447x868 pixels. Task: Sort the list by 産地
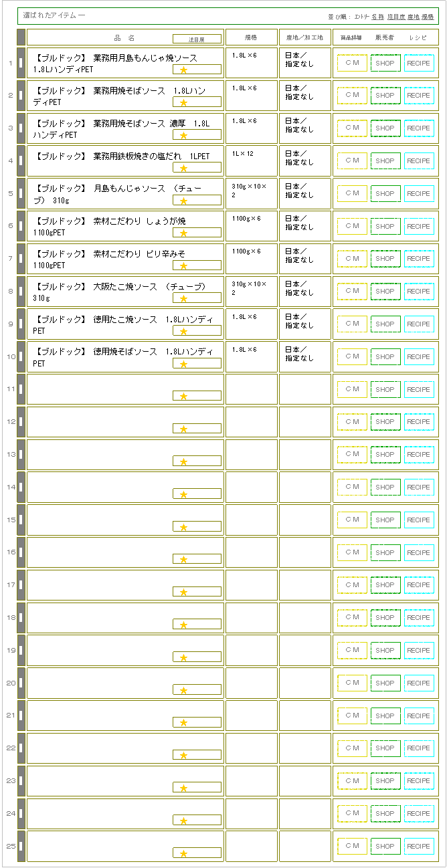(414, 16)
